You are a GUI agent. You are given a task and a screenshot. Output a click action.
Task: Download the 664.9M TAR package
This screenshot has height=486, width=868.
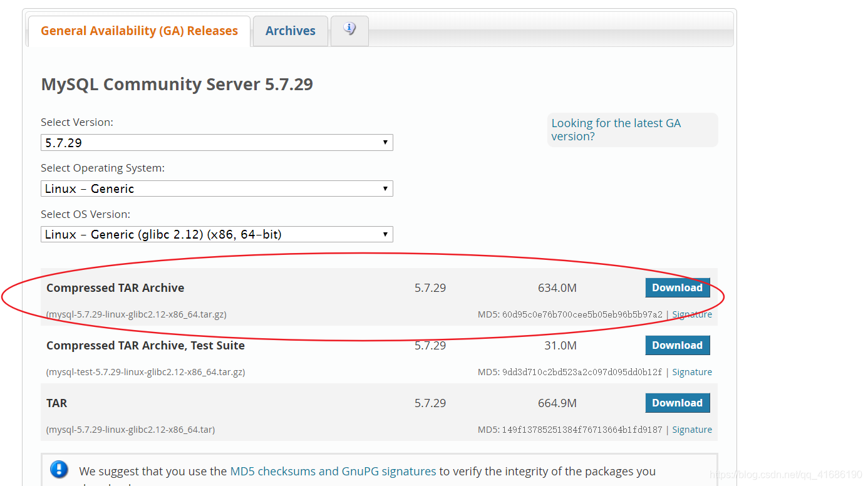[x=678, y=403]
